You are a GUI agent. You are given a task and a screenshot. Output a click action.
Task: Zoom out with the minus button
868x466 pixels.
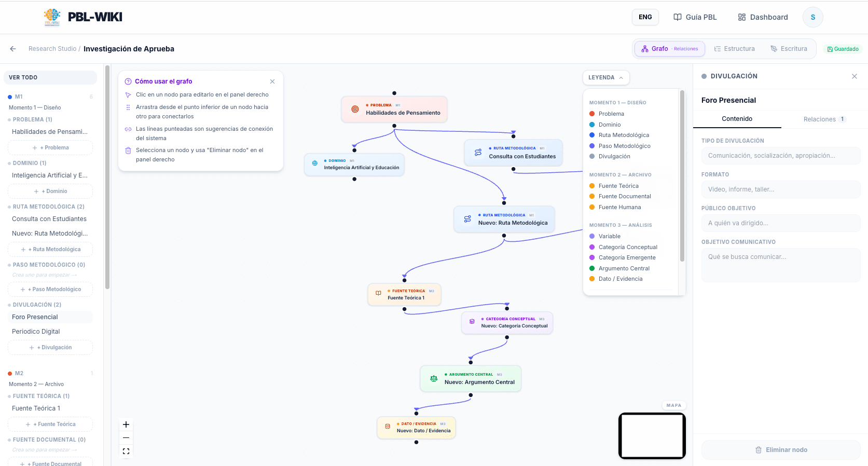point(126,438)
